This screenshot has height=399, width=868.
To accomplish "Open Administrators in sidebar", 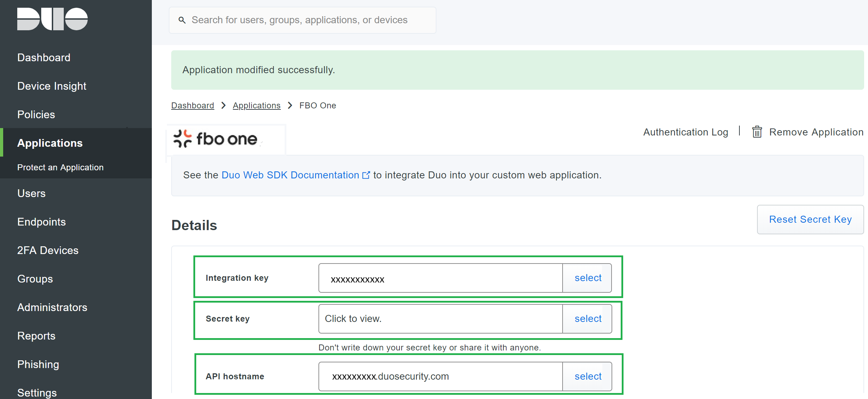I will coord(52,307).
